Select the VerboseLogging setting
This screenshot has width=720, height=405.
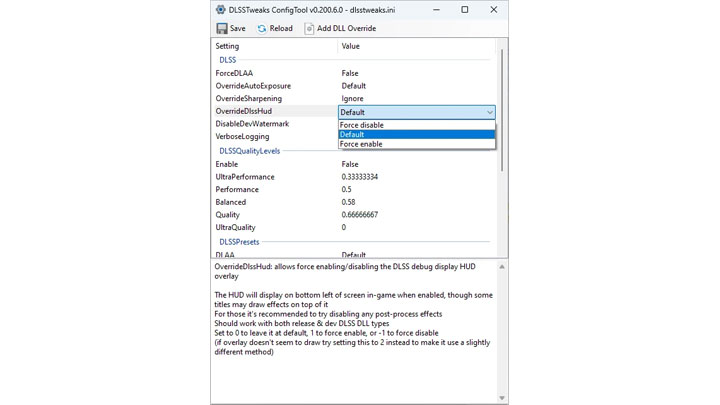coord(242,136)
